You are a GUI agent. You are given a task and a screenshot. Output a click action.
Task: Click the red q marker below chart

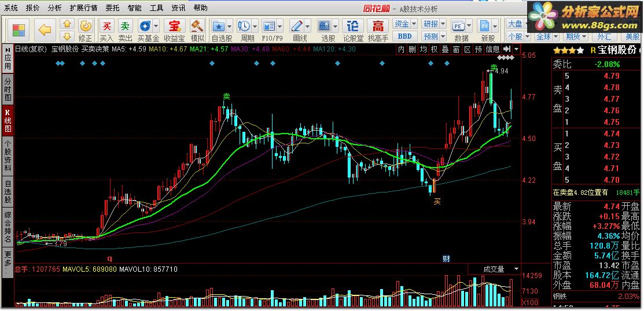point(110,258)
